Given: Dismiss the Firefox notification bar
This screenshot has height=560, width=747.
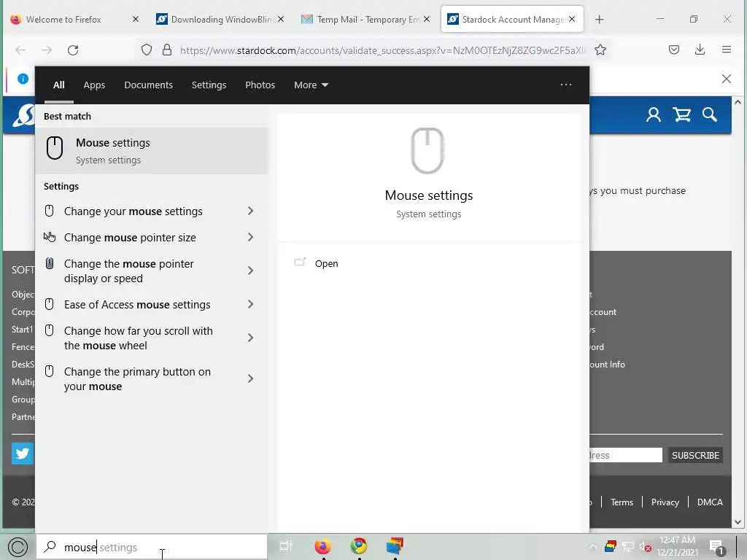Looking at the screenshot, I should (727, 79).
